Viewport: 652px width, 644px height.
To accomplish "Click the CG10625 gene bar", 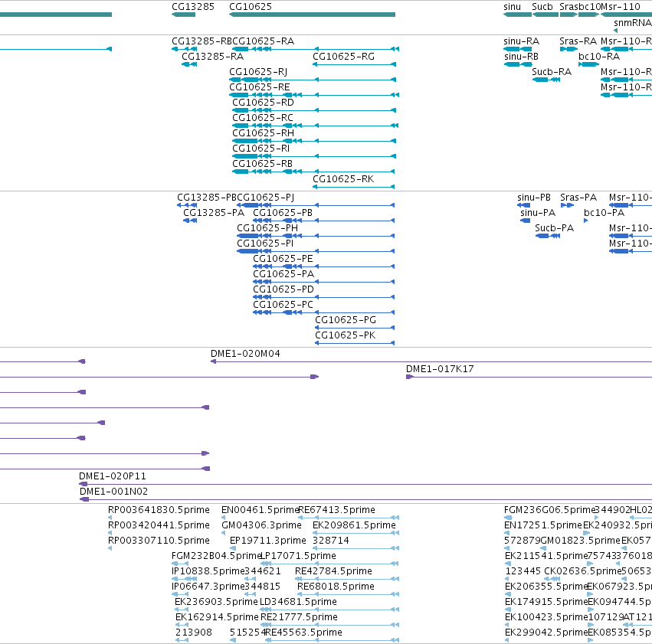I will pos(312,15).
